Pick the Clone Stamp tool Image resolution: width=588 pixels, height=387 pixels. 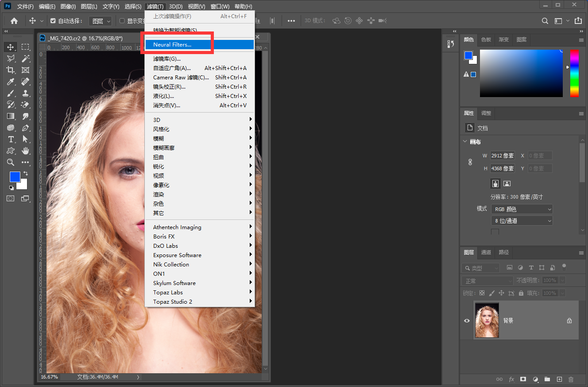[x=25, y=93]
